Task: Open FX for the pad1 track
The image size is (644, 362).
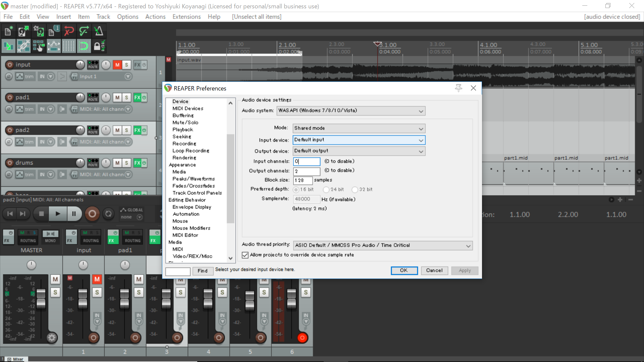Action: click(137, 98)
